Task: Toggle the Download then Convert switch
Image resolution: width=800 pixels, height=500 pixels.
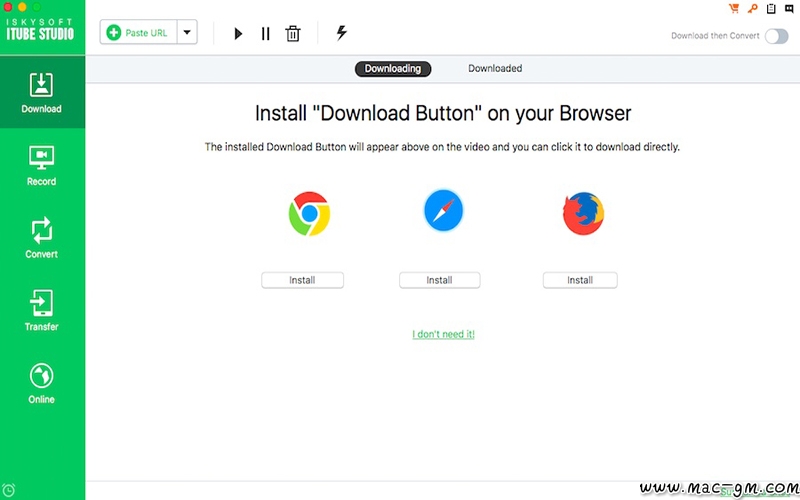Action: (777, 36)
